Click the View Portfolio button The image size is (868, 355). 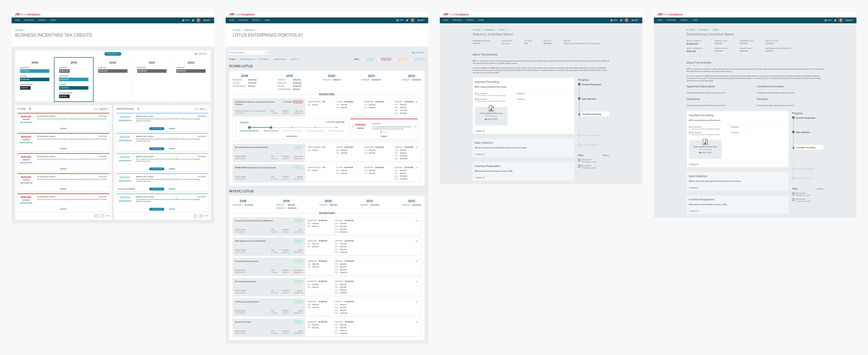pos(113,54)
